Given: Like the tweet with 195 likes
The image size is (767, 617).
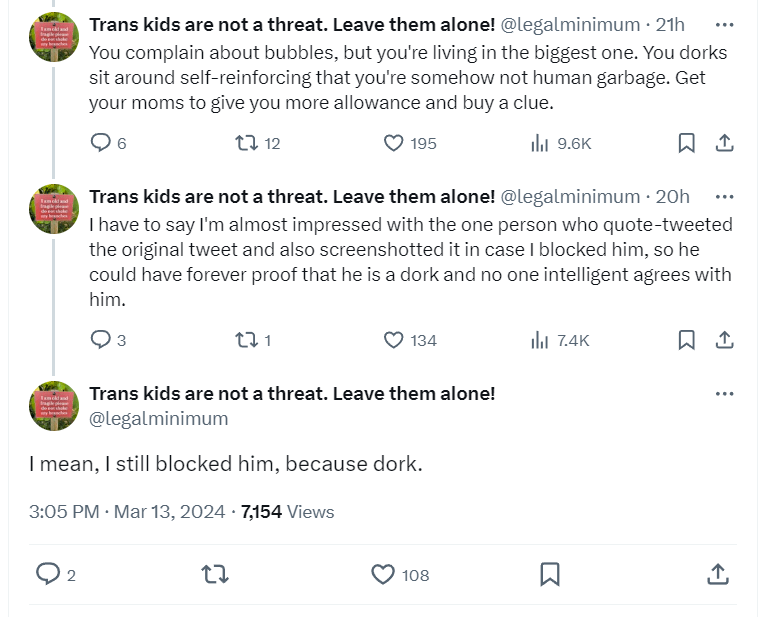Looking at the screenshot, I should tap(394, 143).
